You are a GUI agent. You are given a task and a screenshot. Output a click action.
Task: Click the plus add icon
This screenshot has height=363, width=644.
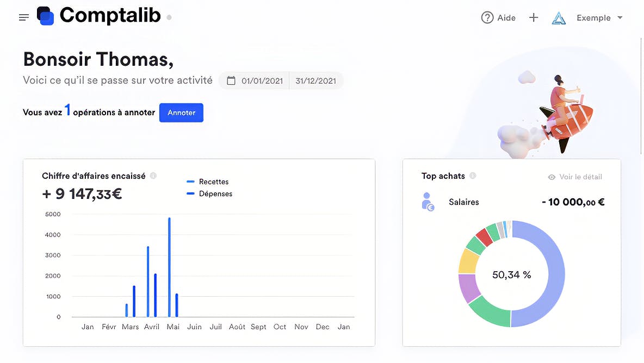[x=534, y=17]
